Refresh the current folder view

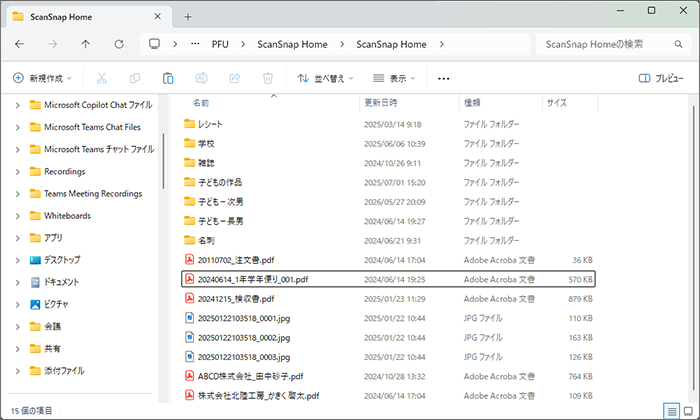coord(119,44)
